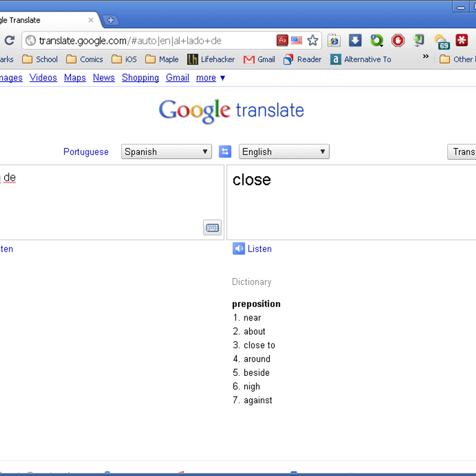
Task: Open the Reader bookmark
Action: (303, 59)
